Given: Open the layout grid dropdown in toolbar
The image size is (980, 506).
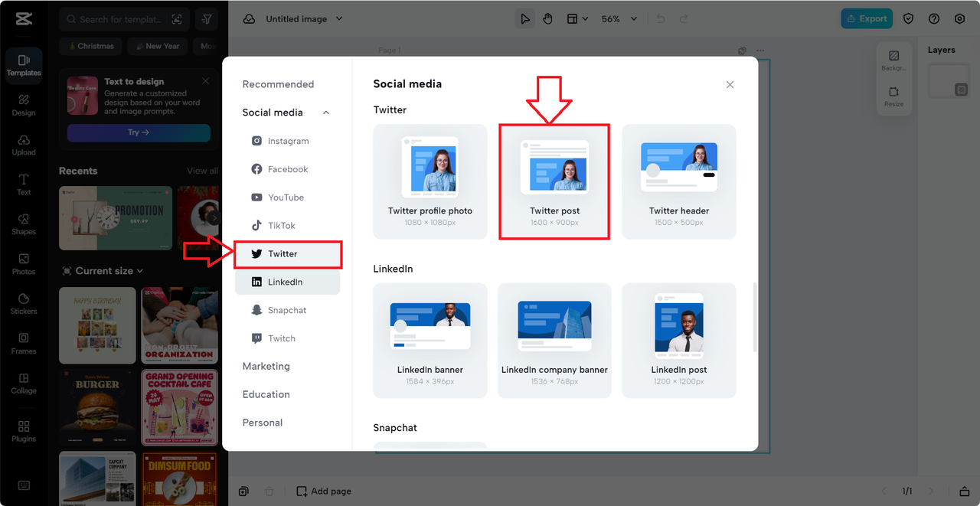Looking at the screenshot, I should [x=577, y=19].
